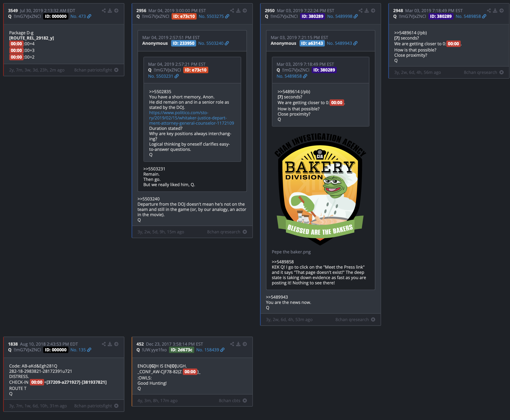Click the 00:00 tag before :00+4
The image size is (510, 420).
point(16,44)
